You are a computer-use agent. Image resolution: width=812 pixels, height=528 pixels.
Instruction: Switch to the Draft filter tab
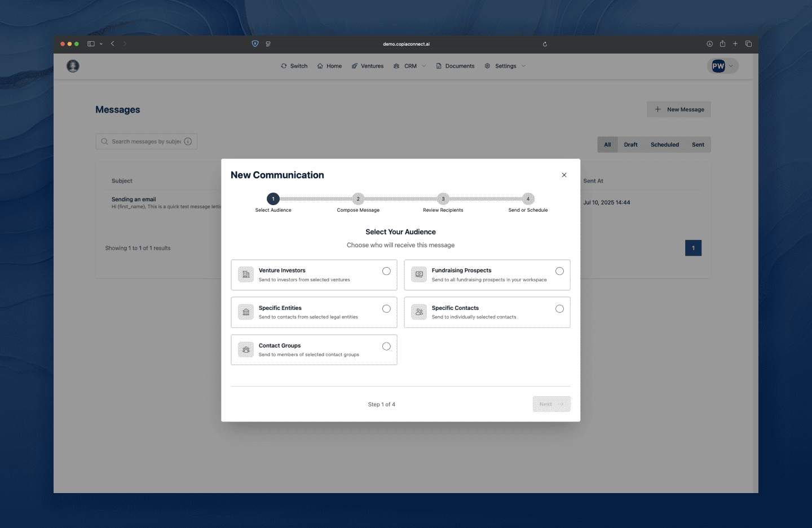(x=630, y=144)
